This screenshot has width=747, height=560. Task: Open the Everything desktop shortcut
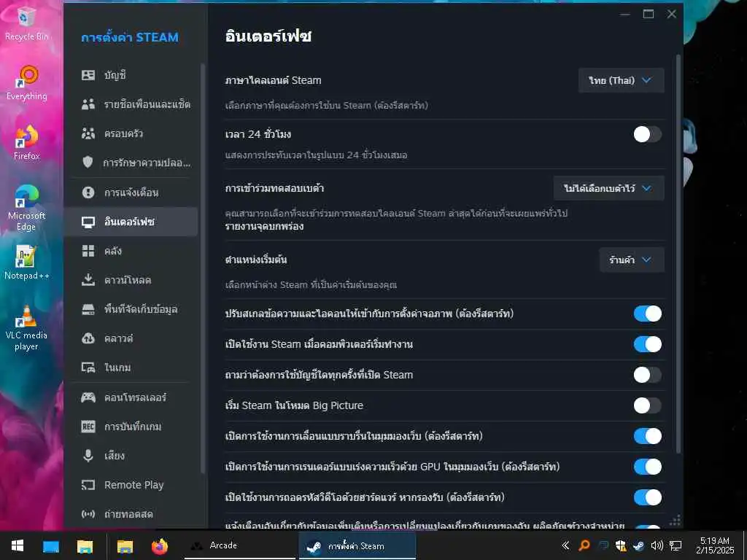click(26, 83)
